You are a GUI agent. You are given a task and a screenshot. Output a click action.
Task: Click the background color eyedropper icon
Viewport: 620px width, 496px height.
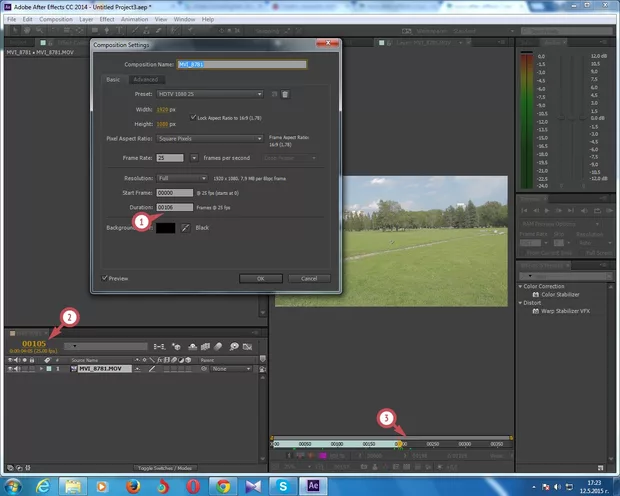coord(184,228)
